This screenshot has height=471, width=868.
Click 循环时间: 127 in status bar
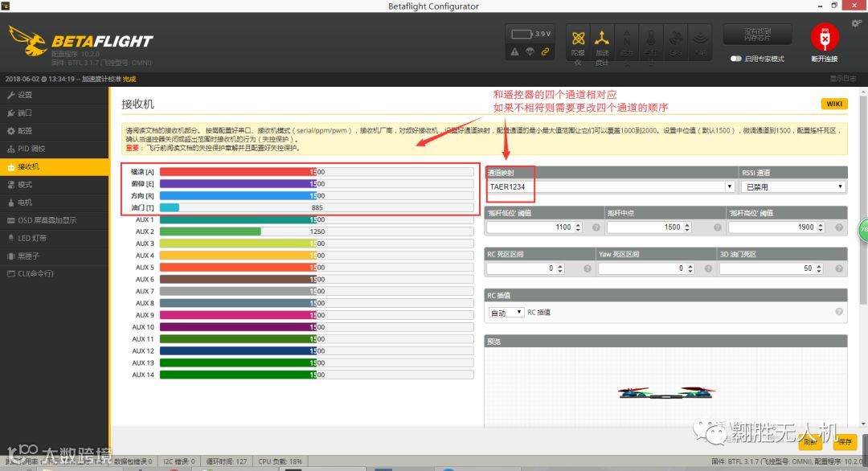[x=227, y=461]
